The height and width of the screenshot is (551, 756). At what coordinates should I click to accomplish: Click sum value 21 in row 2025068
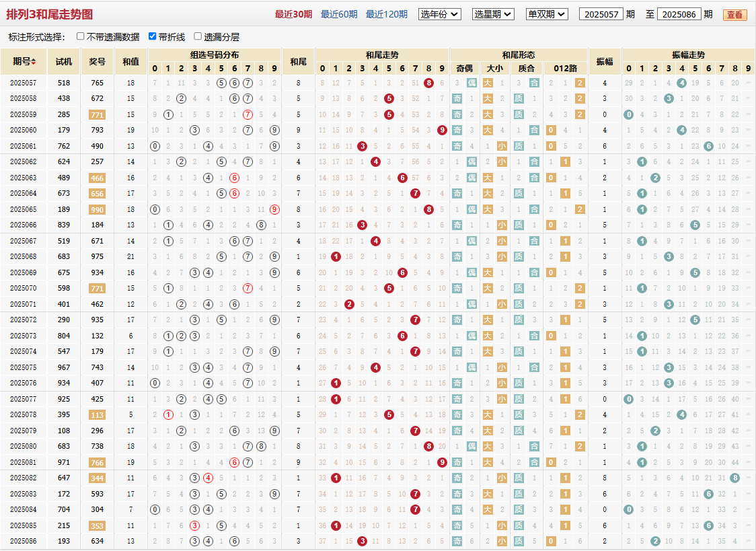130,257
